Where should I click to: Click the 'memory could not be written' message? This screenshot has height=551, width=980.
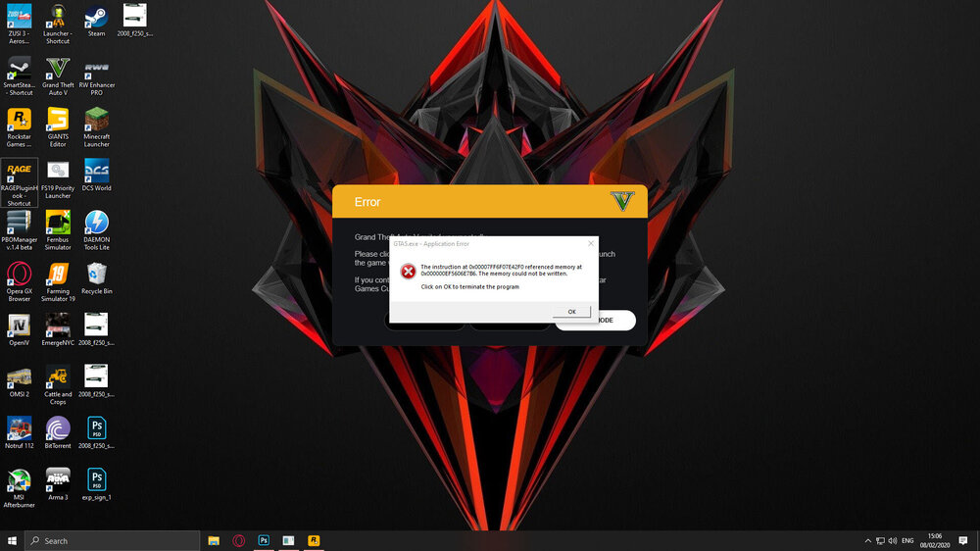501,271
